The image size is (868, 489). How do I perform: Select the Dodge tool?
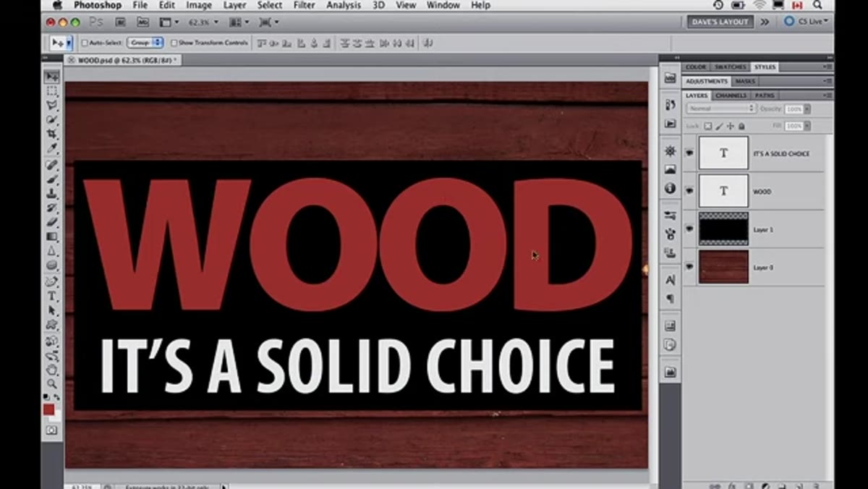pyautogui.click(x=52, y=265)
